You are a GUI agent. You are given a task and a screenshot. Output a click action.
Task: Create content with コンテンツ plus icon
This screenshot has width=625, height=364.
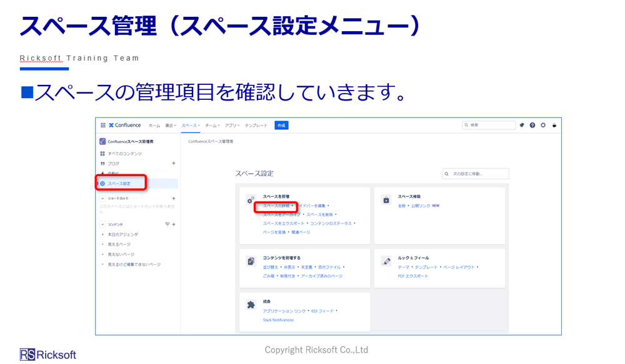(174, 224)
